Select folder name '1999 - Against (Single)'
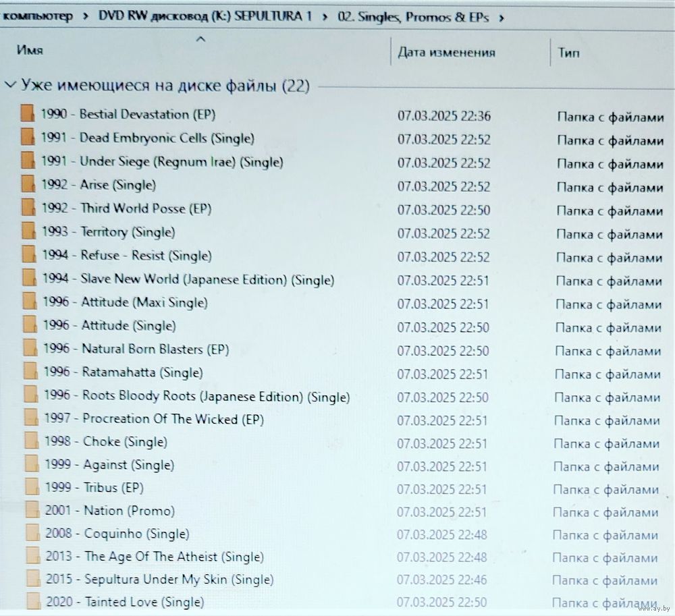The image size is (675, 616). coord(109,465)
